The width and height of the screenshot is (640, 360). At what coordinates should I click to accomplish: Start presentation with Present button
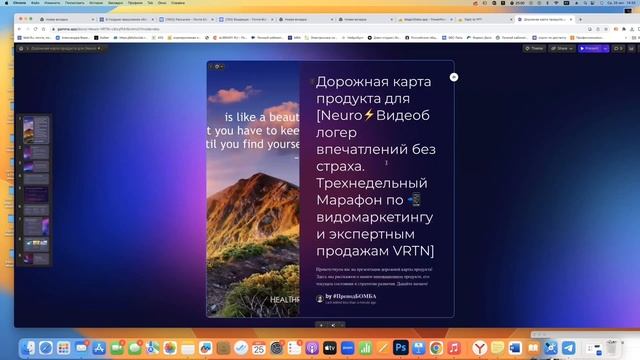[590, 49]
